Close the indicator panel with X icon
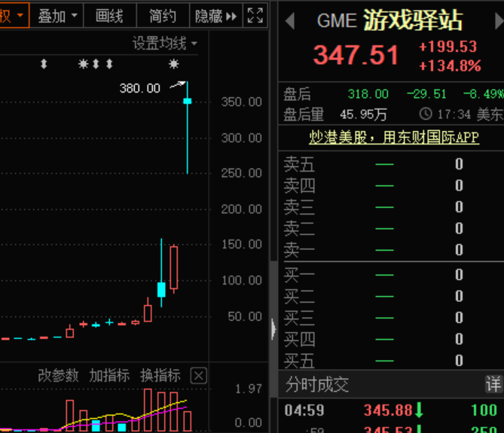 tap(199, 376)
